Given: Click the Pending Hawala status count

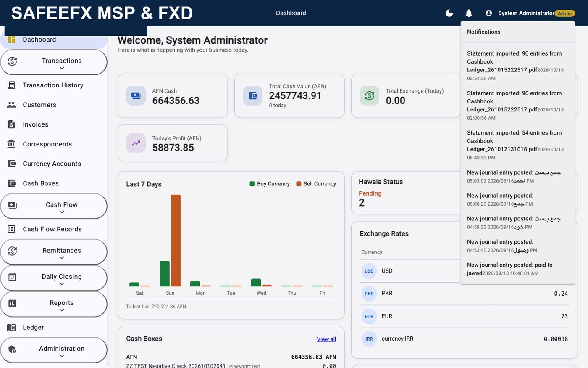Looking at the screenshot, I should click(x=362, y=203).
